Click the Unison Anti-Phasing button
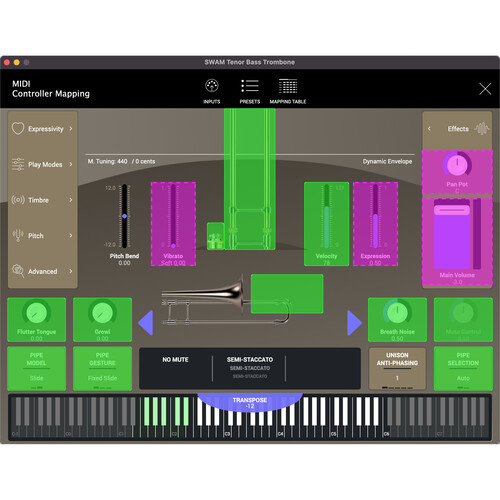 tap(397, 369)
